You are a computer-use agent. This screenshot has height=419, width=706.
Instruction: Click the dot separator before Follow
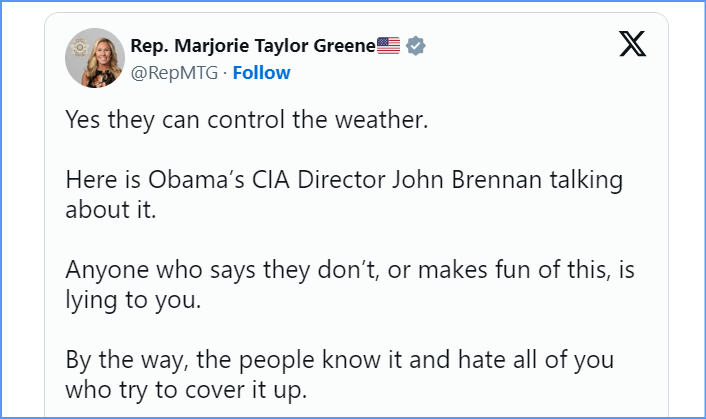[x=225, y=73]
